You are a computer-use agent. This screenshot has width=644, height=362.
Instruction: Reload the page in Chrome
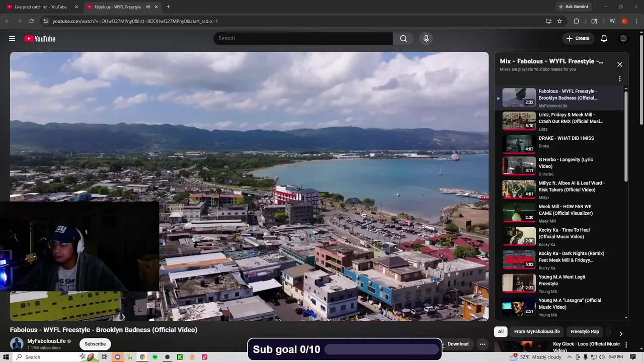[31, 21]
